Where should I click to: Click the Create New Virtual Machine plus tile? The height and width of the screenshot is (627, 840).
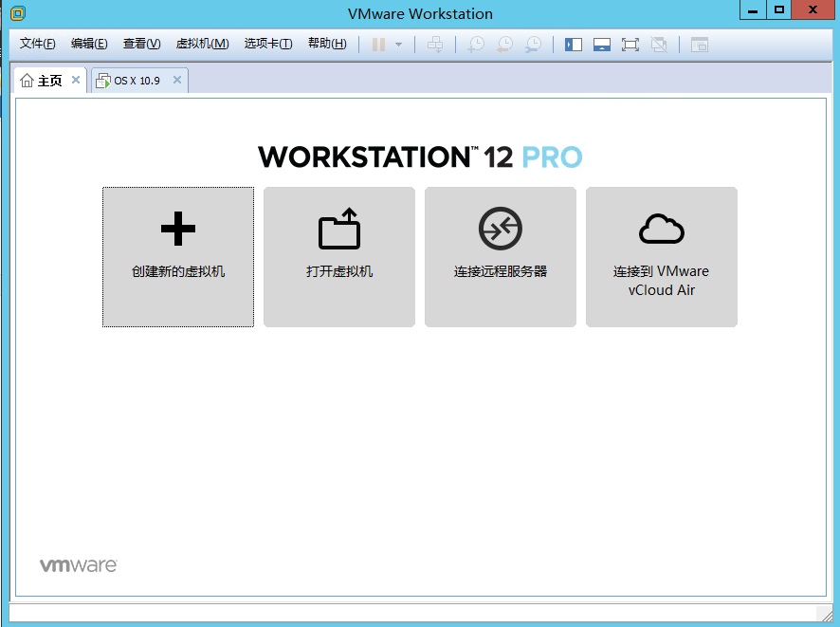tap(178, 257)
